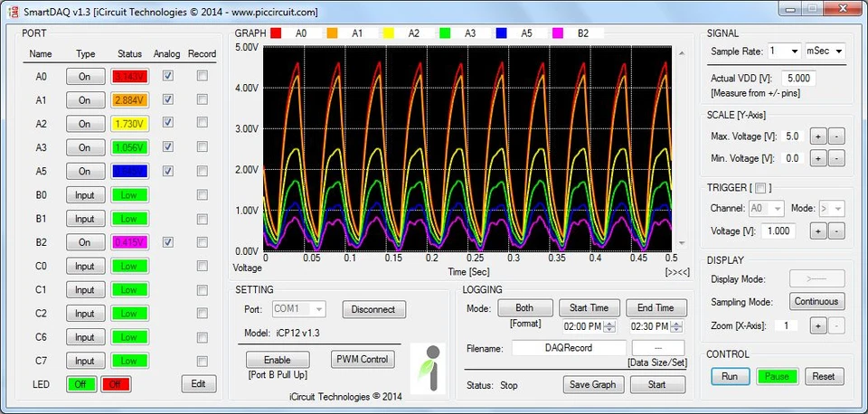
Task: Toggle the red LED Off button
Action: pyautogui.click(x=115, y=384)
